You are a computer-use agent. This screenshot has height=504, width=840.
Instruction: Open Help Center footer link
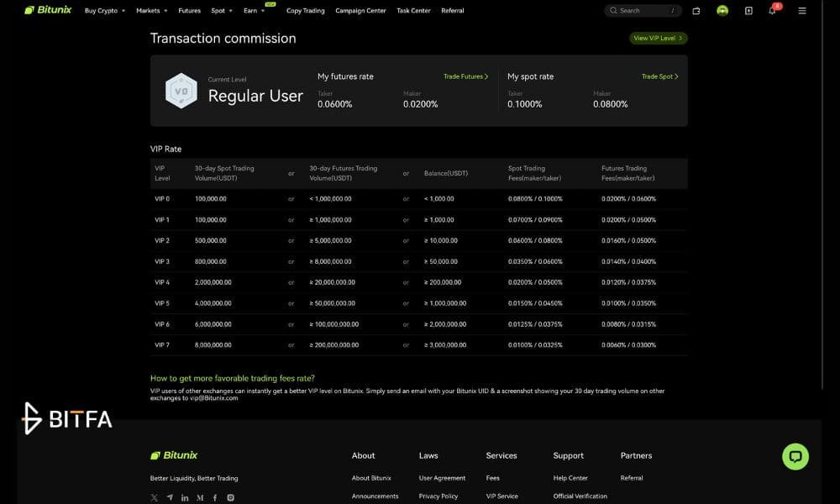point(570,478)
